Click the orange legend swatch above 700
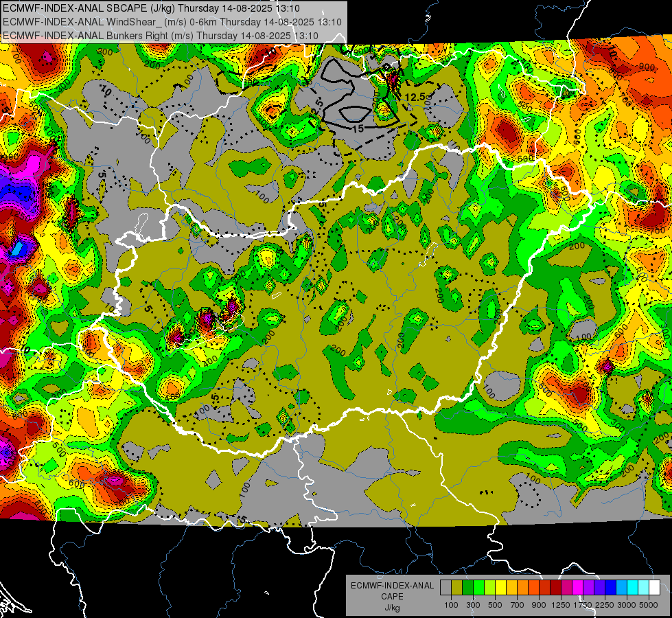The width and height of the screenshot is (672, 618). click(x=522, y=588)
